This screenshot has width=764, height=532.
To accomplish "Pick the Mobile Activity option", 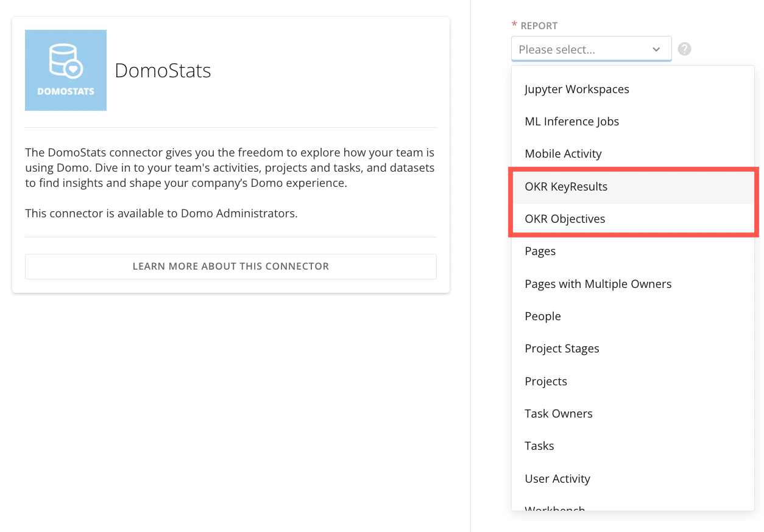I will 632,153.
